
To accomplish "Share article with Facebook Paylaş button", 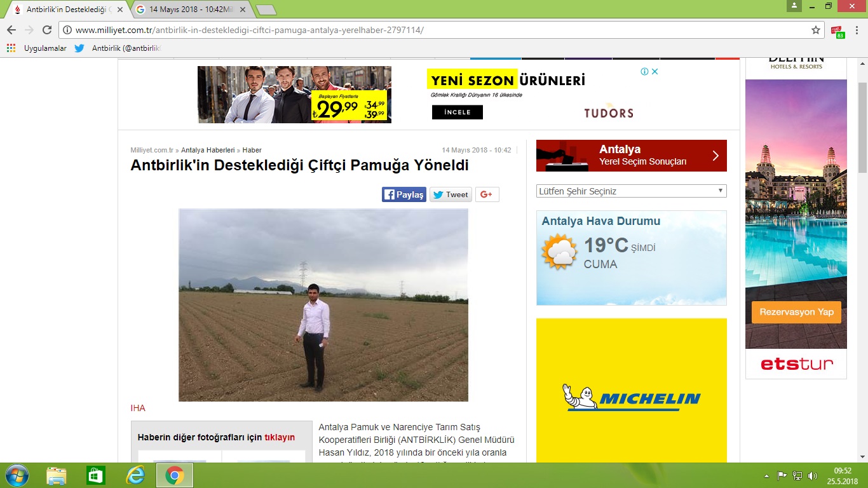I will 404,194.
